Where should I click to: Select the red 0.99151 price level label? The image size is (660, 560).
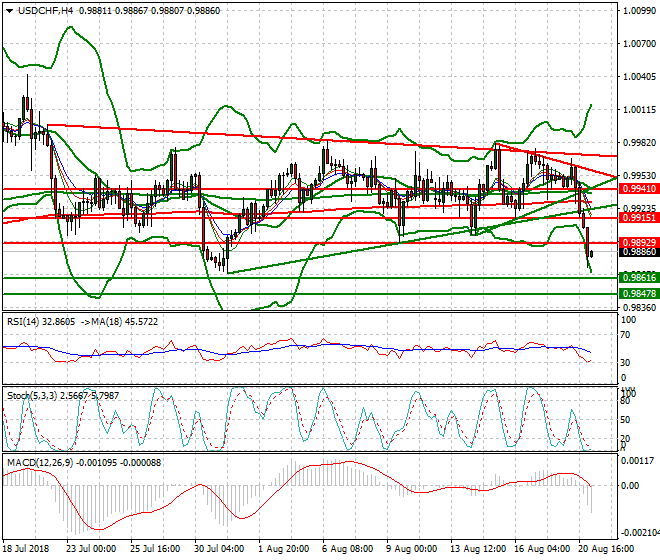point(639,218)
